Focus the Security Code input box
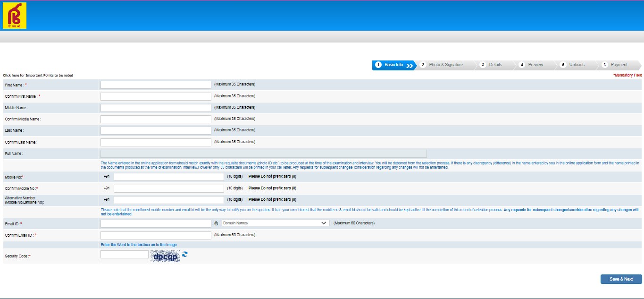 [x=125, y=255]
